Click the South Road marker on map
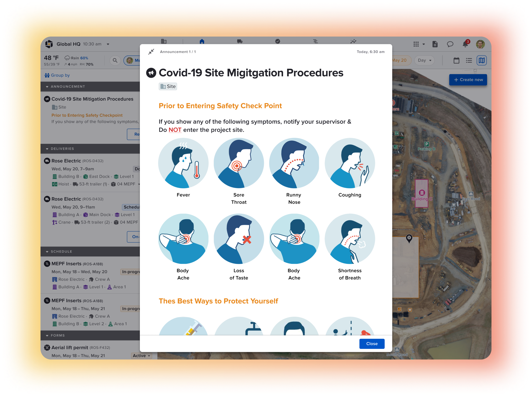Viewport: 532px width, 396px height. click(397, 352)
